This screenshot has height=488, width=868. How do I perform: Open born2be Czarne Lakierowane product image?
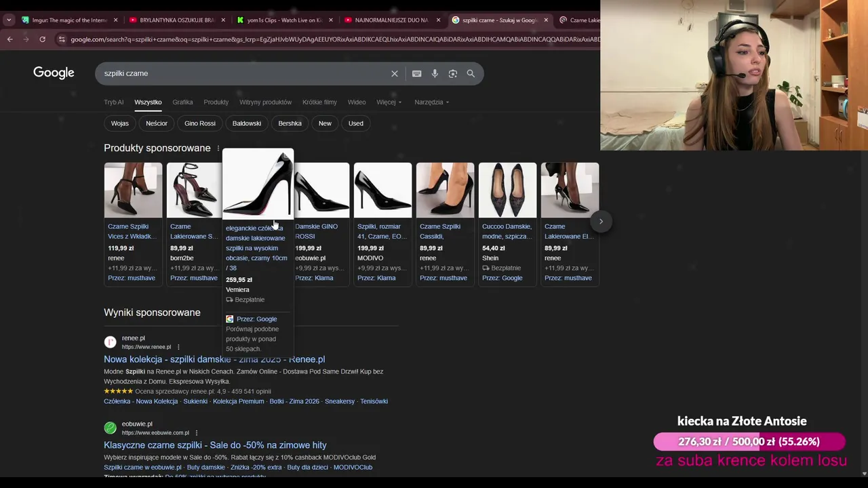coord(195,190)
